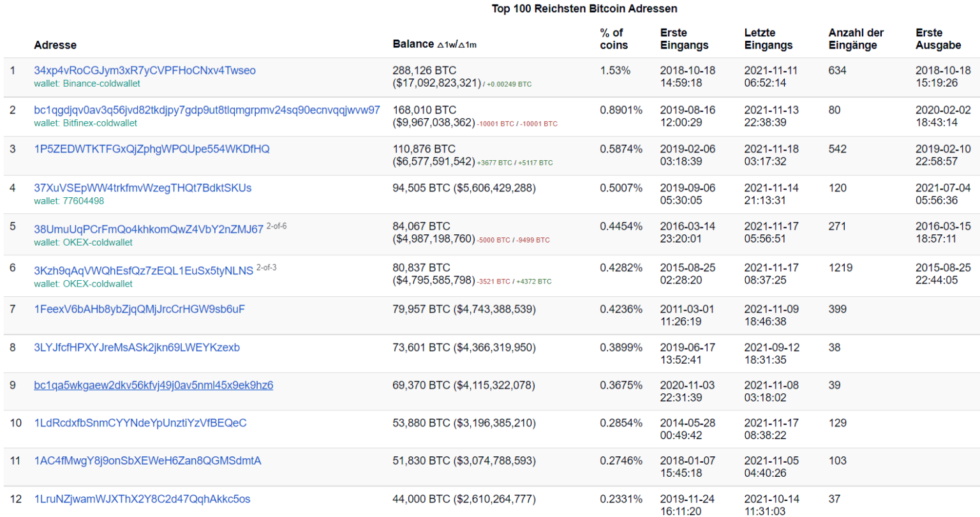Click the Letzte Eingangs column header
This screenshot has height=517, width=980.
tap(768, 39)
